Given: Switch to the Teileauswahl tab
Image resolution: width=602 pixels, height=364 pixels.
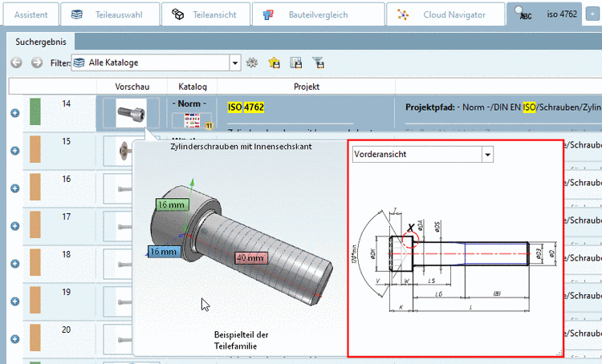Looking at the screenshot, I should pyautogui.click(x=110, y=14).
